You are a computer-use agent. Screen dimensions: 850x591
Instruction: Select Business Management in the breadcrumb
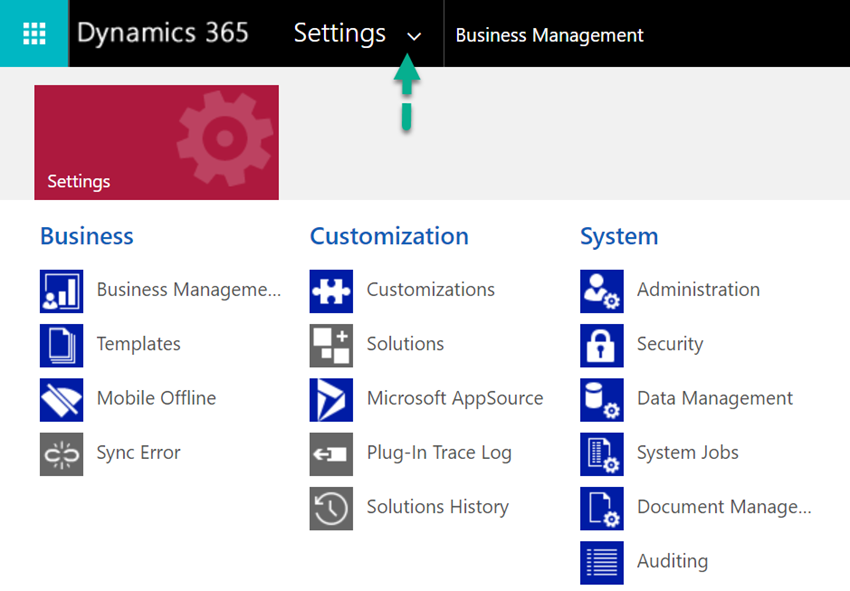(x=549, y=35)
